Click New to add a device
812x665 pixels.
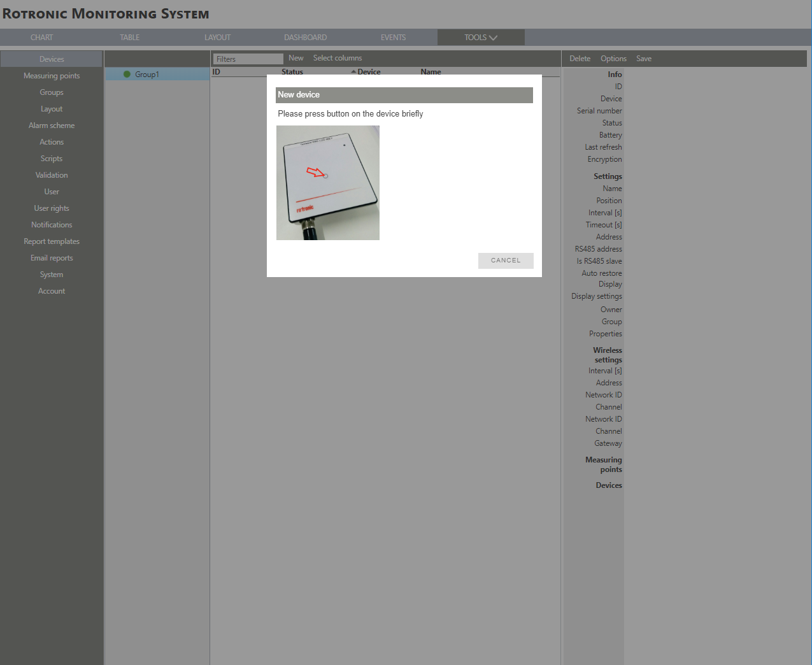tap(296, 58)
